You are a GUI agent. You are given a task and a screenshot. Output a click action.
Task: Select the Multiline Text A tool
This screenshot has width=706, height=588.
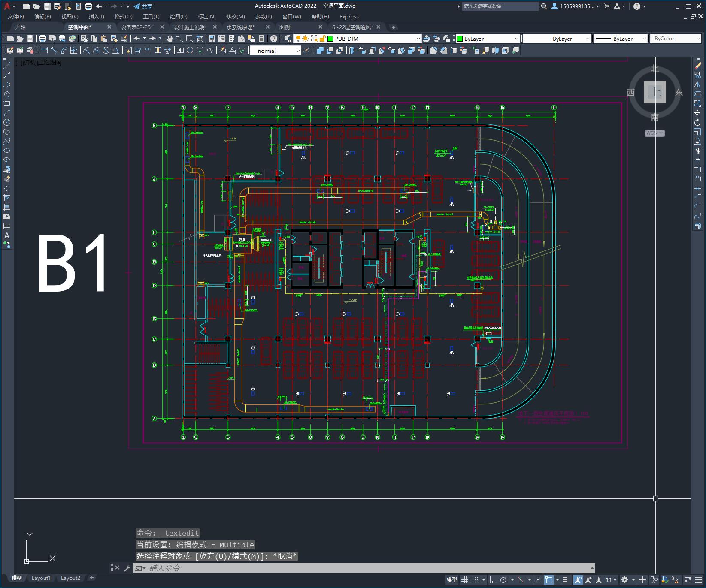[x=7, y=235]
